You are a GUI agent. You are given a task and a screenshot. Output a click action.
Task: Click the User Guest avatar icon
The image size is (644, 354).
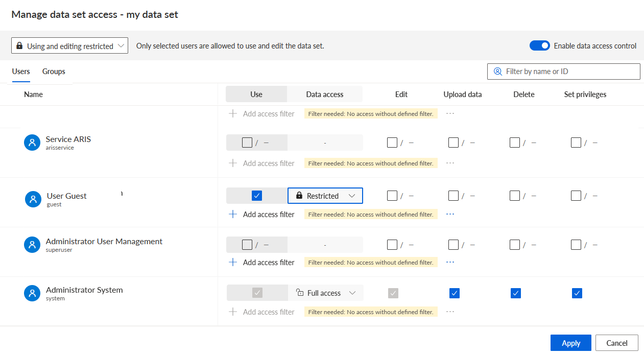click(x=33, y=199)
